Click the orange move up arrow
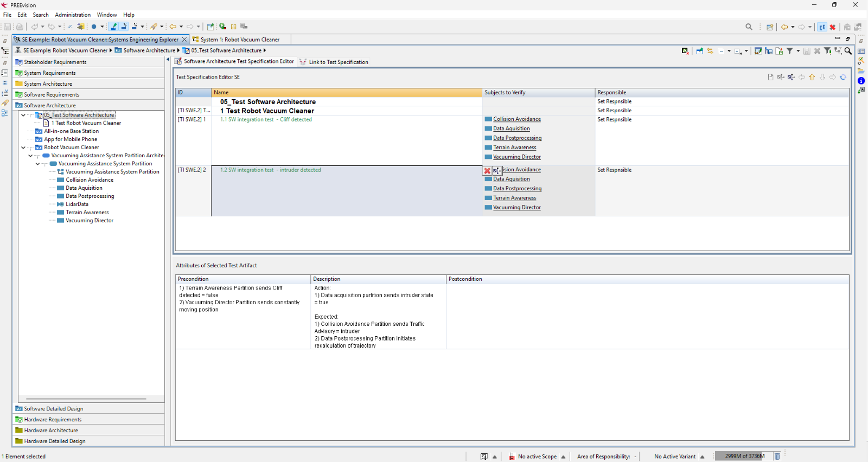Viewport: 868px width, 462px height. pos(812,77)
